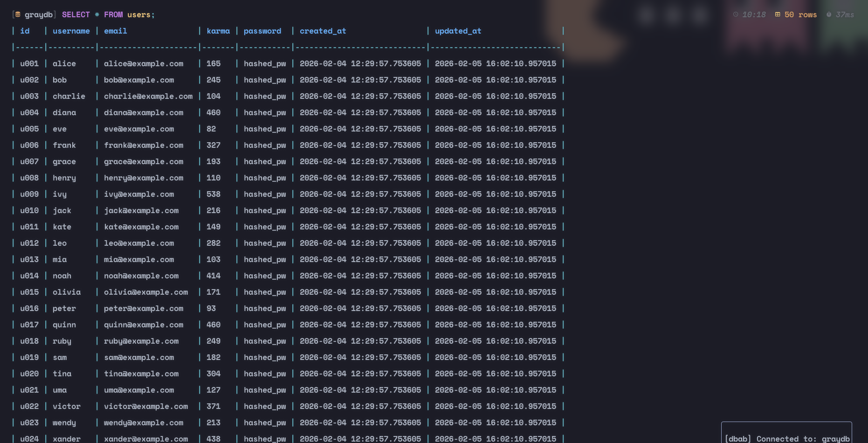The height and width of the screenshot is (443, 868).
Task: Click the username column header
Action: 71,31
